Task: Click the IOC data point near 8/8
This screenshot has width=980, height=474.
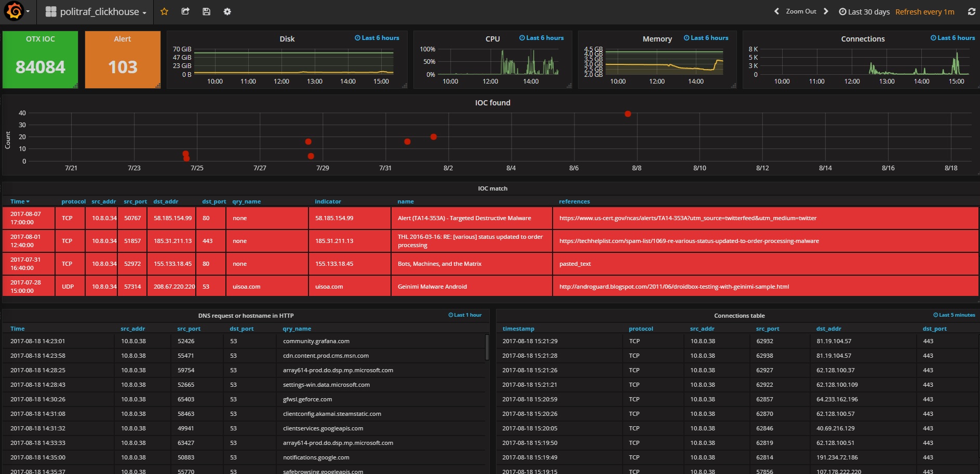Action: point(628,114)
